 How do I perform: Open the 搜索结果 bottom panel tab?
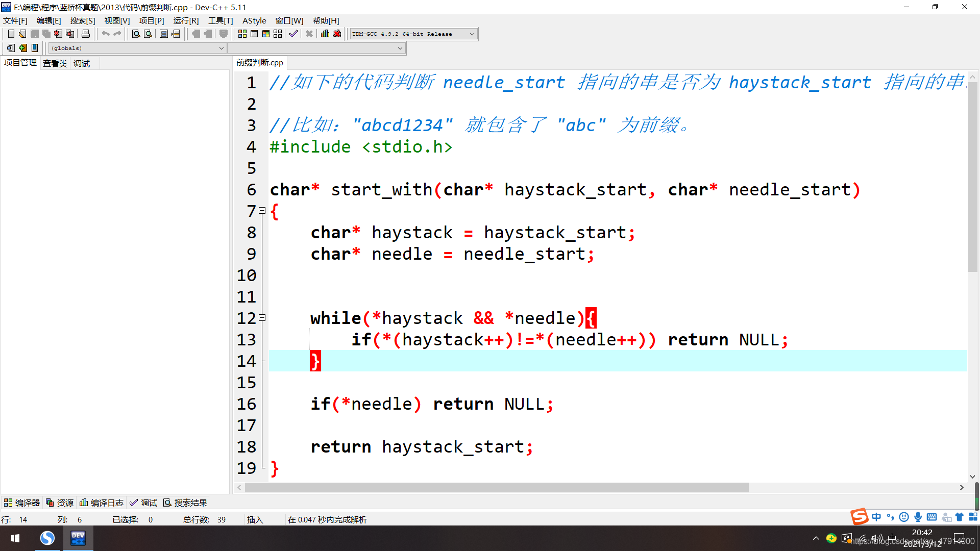[185, 503]
